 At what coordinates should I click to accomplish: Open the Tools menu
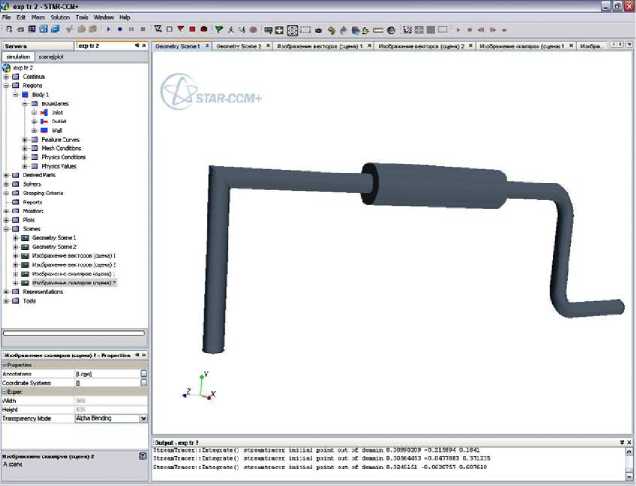pos(82,17)
